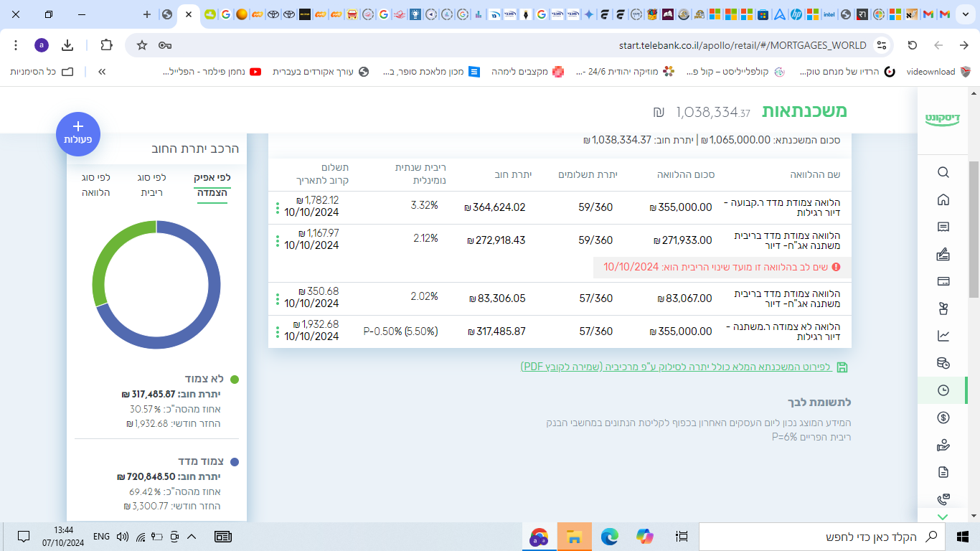Open Task View on the taskbar

click(682, 537)
